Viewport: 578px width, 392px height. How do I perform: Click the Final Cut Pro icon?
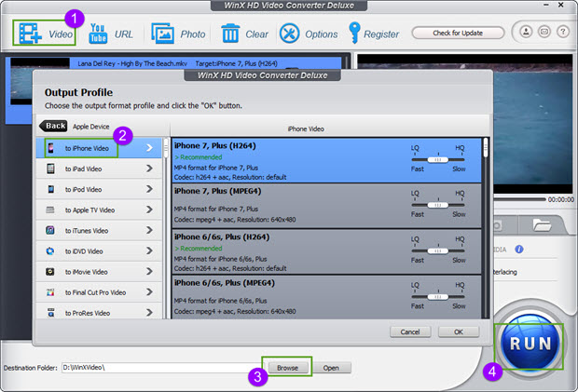[50, 292]
